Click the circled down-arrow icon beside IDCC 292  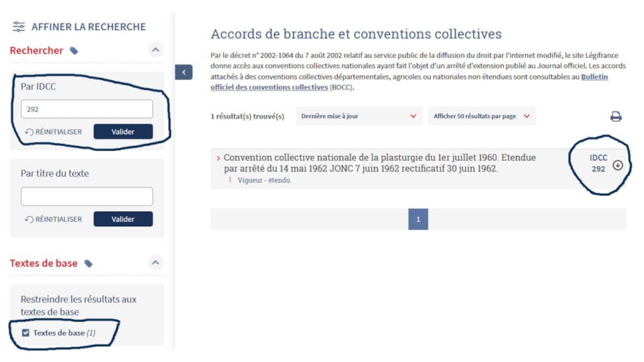[x=618, y=165]
